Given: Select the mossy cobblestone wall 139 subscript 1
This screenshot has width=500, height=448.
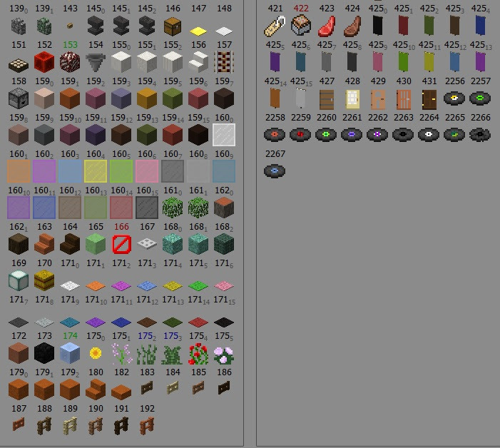Looking at the screenshot, I should [x=44, y=26].
